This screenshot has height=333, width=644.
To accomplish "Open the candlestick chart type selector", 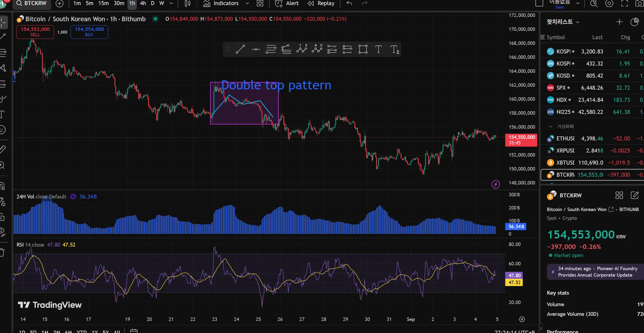I will pyautogui.click(x=187, y=3).
